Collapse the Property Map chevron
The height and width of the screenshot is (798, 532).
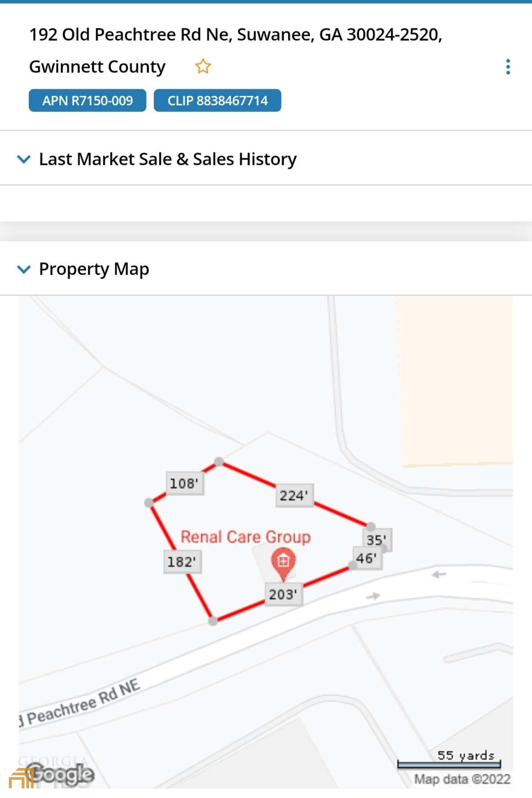[x=23, y=269]
